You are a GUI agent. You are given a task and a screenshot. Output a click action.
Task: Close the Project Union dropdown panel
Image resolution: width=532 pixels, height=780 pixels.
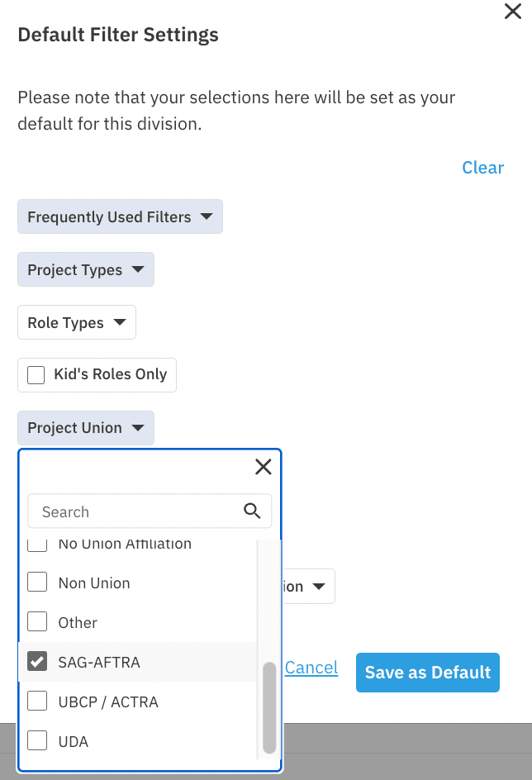(x=263, y=467)
